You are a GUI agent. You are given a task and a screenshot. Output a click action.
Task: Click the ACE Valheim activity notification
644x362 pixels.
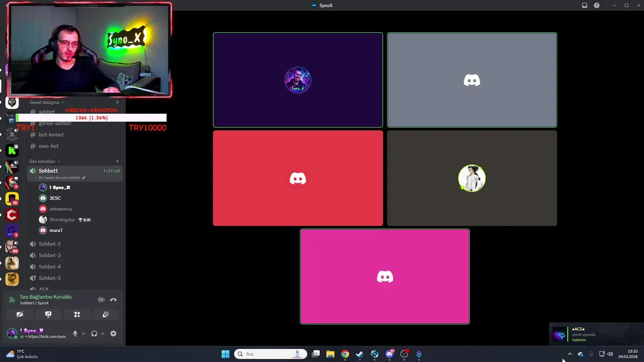(x=596, y=334)
